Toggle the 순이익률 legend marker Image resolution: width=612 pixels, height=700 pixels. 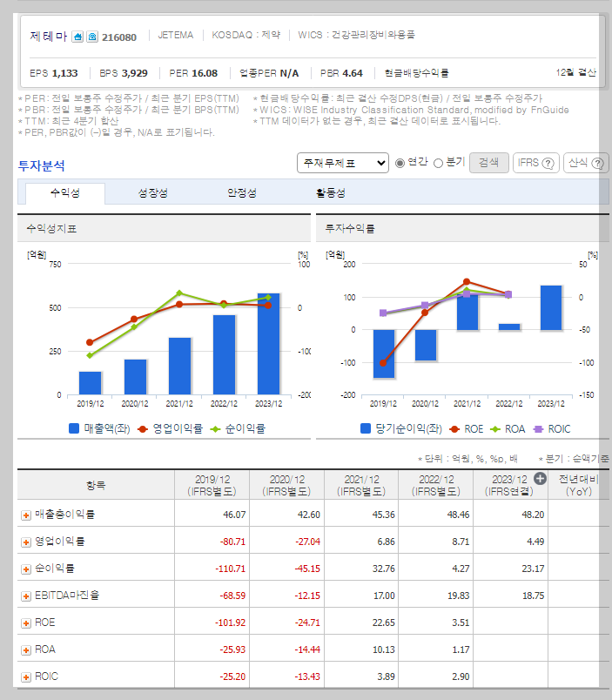coord(215,429)
